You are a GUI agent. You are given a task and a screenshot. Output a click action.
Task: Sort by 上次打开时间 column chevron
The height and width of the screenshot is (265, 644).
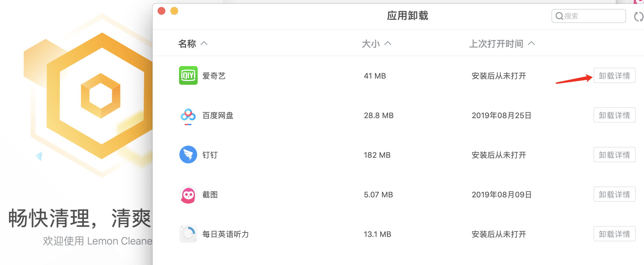click(x=531, y=43)
